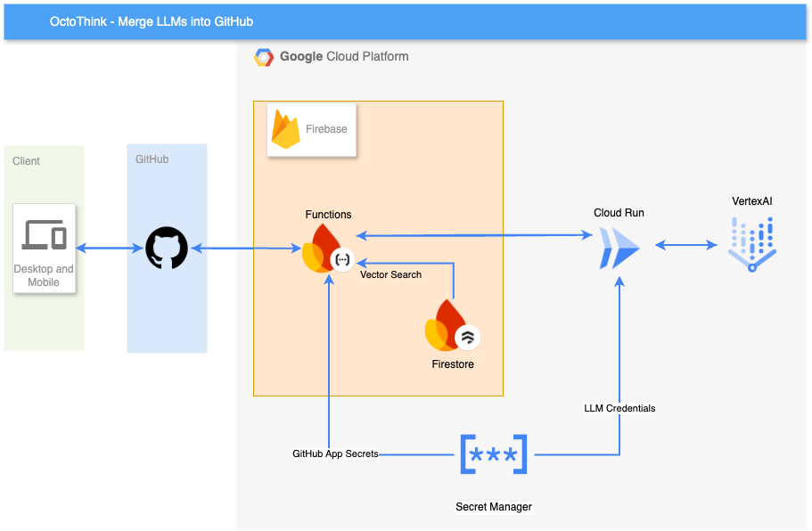Click the 'Functions' label
812x531 pixels.
328,214
